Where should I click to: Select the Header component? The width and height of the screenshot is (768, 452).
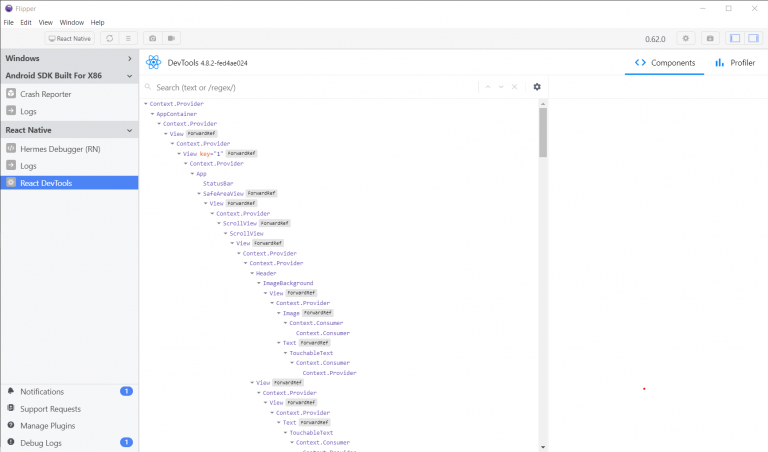click(x=266, y=273)
